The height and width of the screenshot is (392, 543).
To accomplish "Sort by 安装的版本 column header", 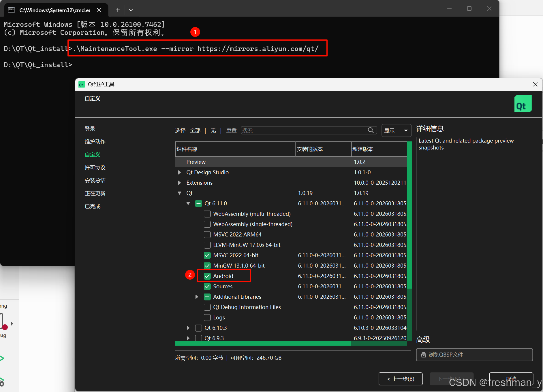I will point(323,149).
